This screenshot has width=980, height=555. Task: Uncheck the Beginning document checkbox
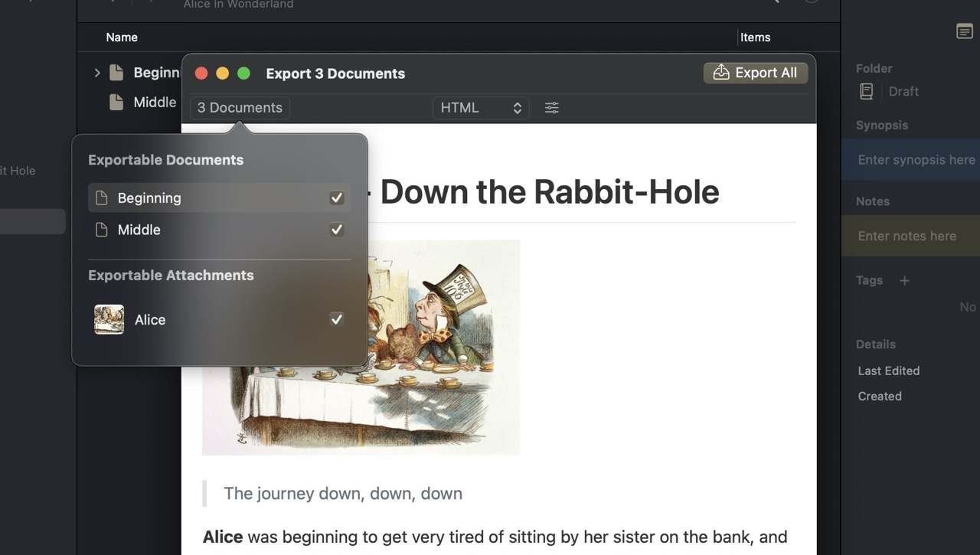[336, 198]
